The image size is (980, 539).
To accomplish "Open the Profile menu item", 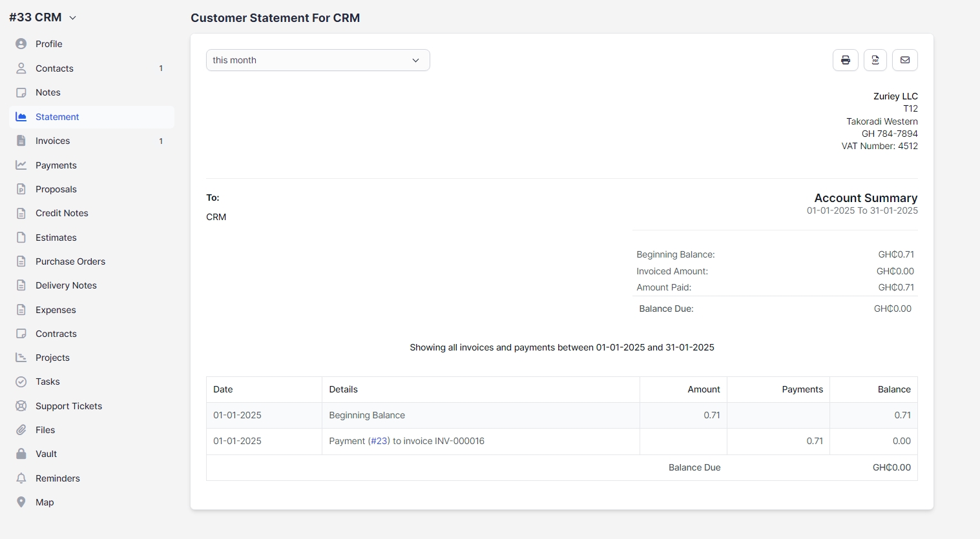I will point(49,44).
